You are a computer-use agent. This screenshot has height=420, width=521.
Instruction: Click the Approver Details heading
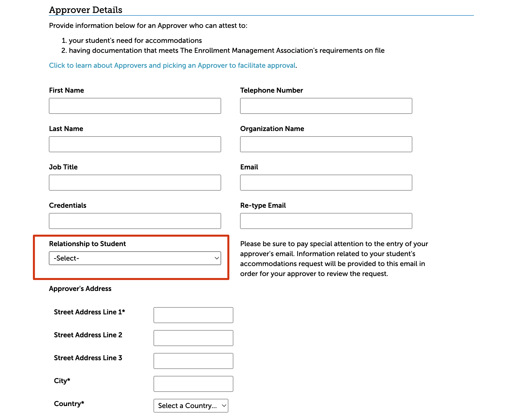click(86, 10)
